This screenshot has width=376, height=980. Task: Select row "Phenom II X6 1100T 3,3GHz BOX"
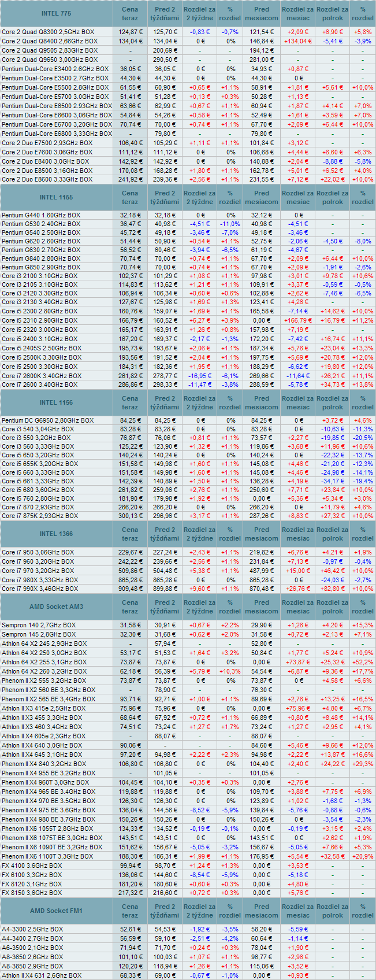(x=188, y=856)
